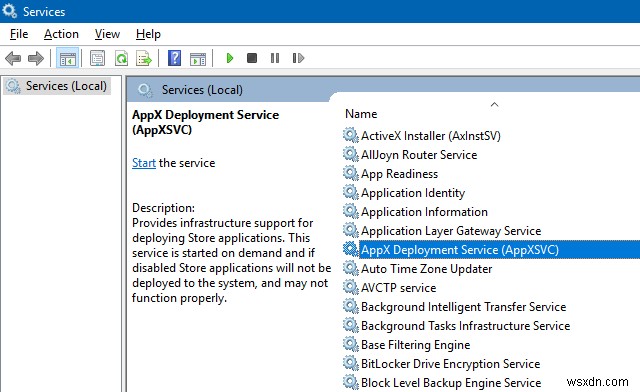Viewport: 640px width, 392px height.
Task: Select Block Level Backup Engine Service
Action: (x=451, y=383)
